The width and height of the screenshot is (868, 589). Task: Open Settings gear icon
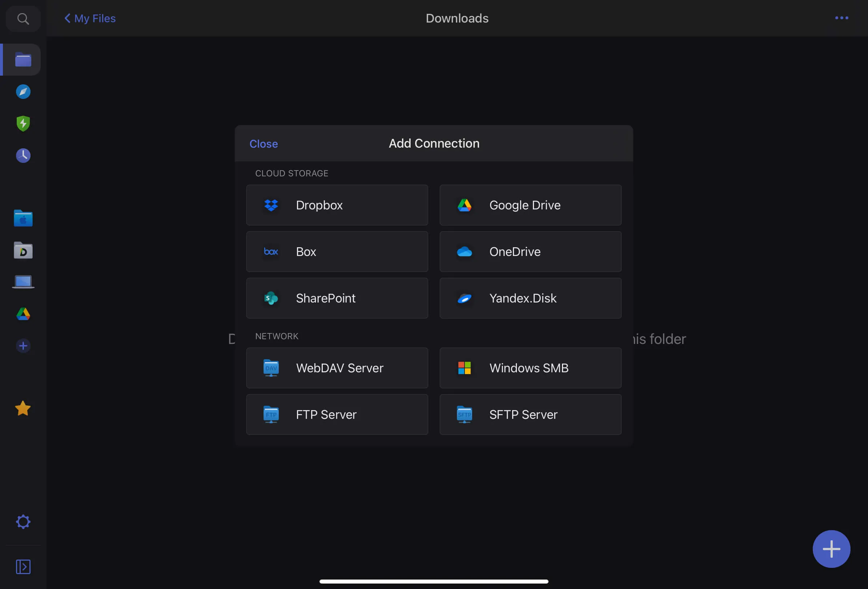(x=23, y=522)
